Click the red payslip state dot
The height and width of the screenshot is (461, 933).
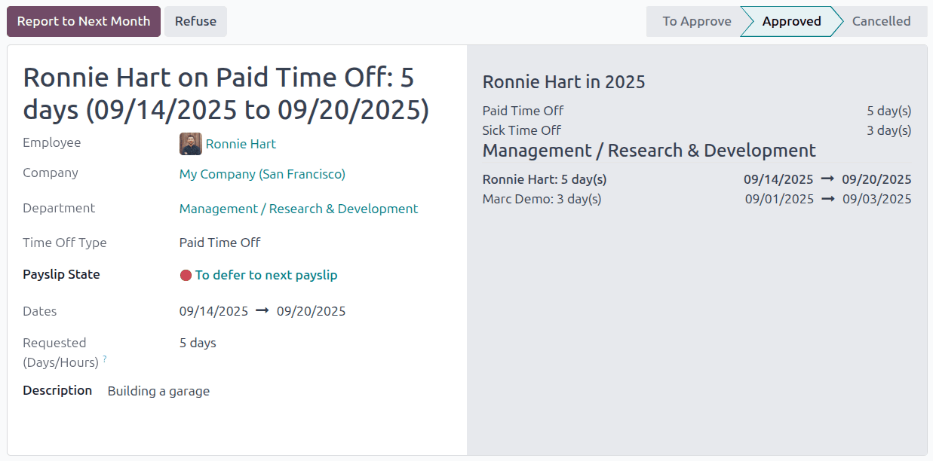point(185,275)
